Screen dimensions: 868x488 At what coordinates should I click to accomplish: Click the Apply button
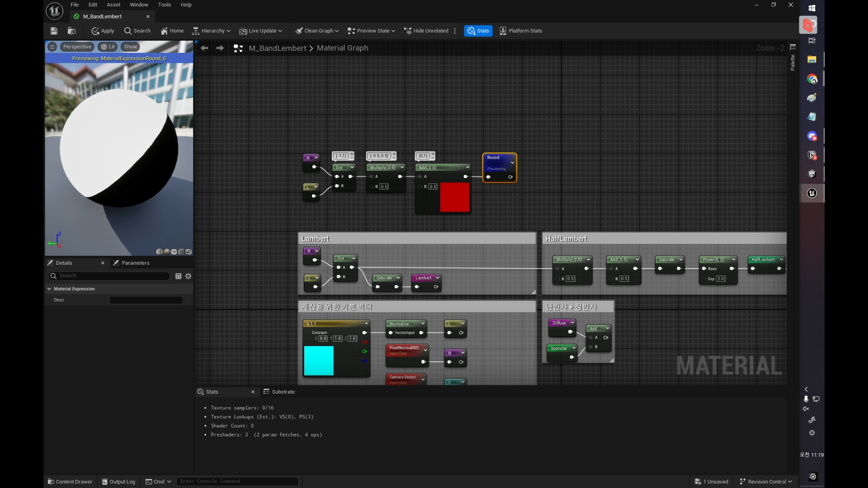103,31
